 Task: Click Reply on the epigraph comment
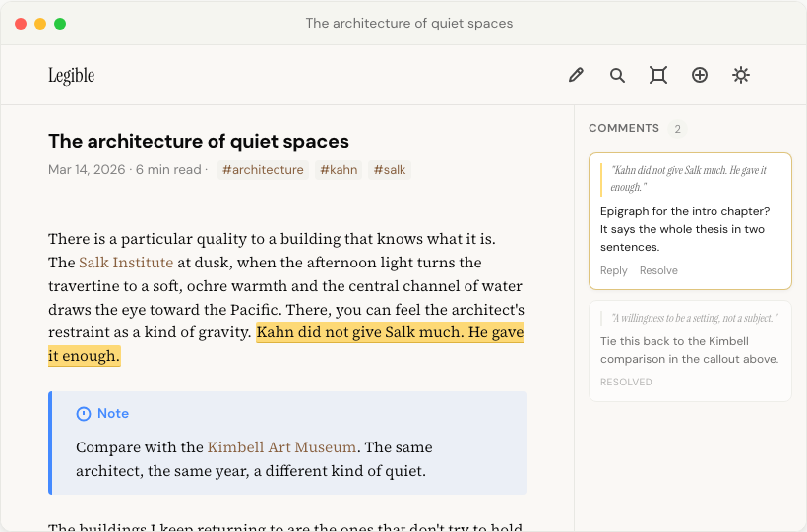click(x=613, y=270)
